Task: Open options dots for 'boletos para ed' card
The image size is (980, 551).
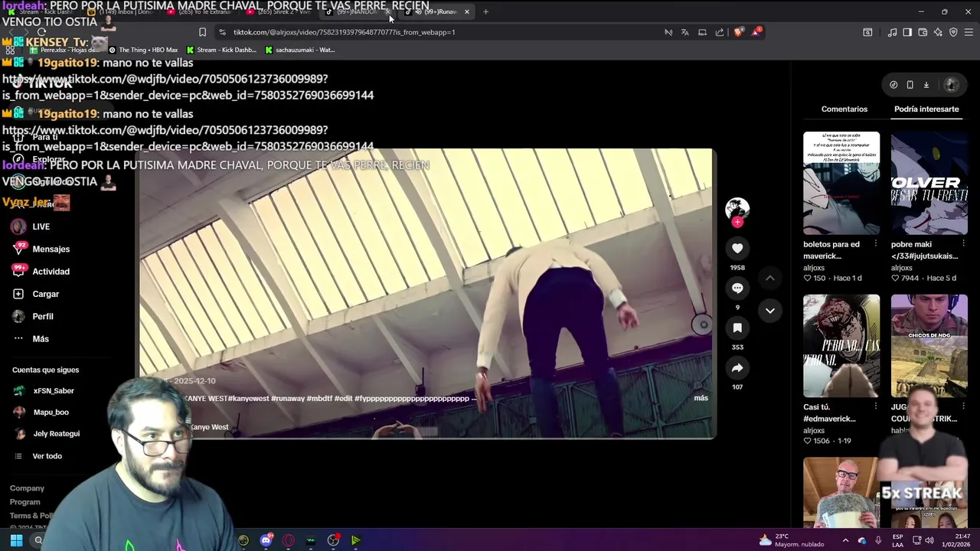Action: pos(875,245)
